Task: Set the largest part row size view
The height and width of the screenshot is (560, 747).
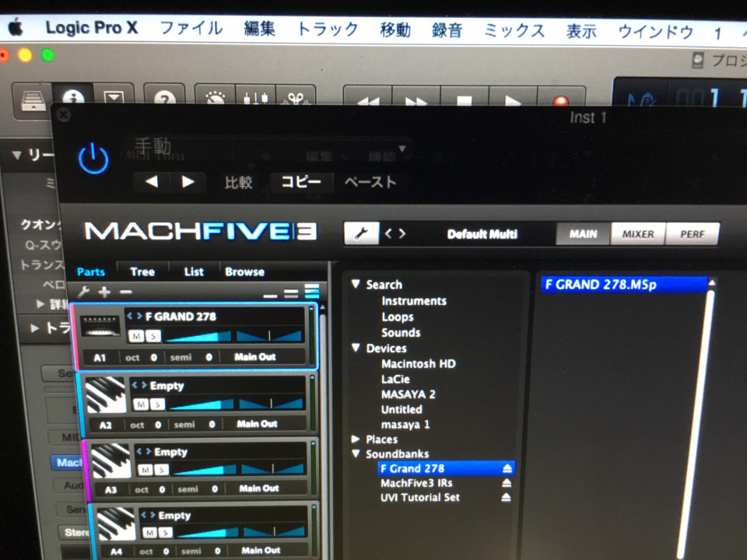Action: 311,292
